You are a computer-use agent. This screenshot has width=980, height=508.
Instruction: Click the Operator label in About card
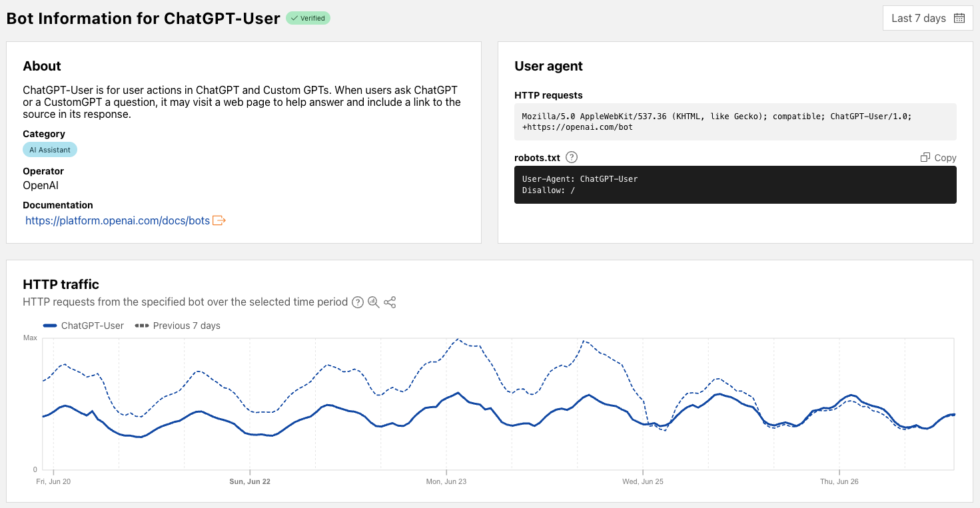[x=43, y=171]
